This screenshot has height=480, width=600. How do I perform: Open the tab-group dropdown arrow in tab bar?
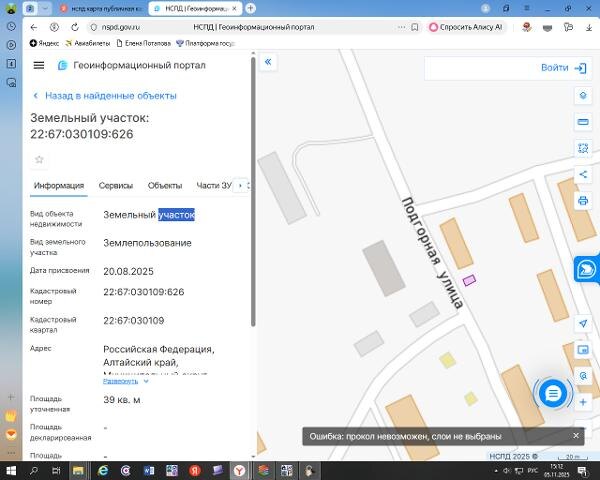tap(45, 8)
